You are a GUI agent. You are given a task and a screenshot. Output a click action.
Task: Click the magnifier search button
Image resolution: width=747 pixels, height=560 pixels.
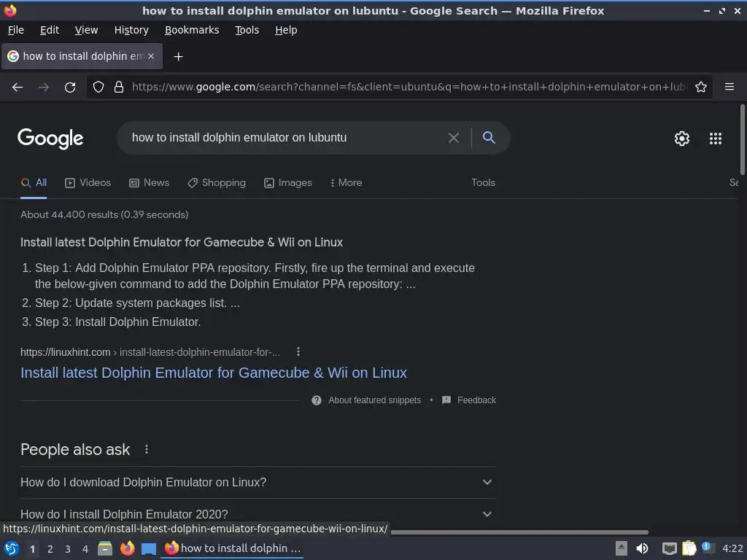tap(489, 137)
